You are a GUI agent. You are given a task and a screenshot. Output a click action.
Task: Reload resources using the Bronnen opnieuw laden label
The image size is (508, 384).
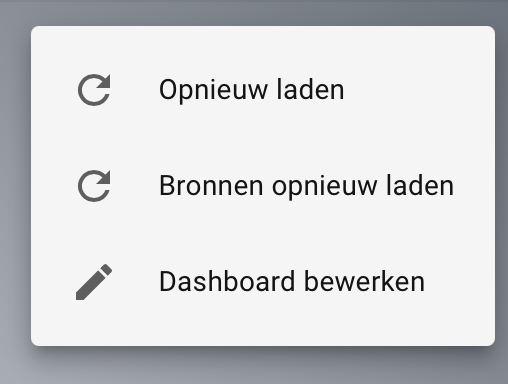pyautogui.click(x=306, y=186)
